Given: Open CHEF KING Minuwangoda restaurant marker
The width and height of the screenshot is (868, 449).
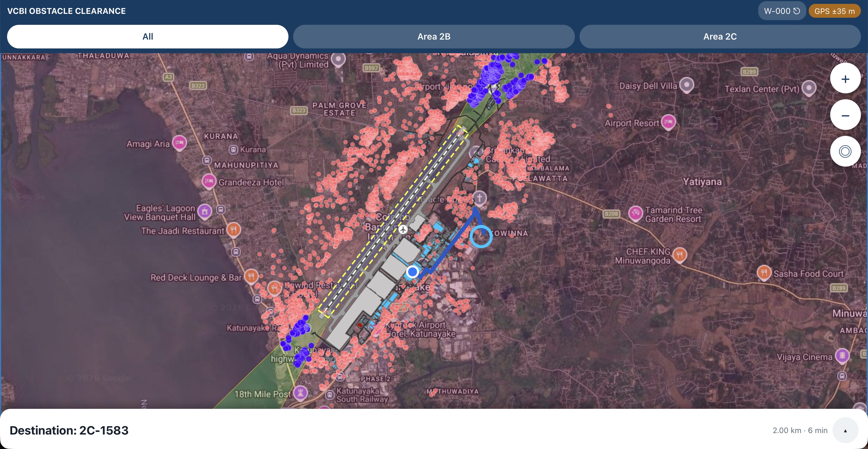Looking at the screenshot, I should coord(680,255).
